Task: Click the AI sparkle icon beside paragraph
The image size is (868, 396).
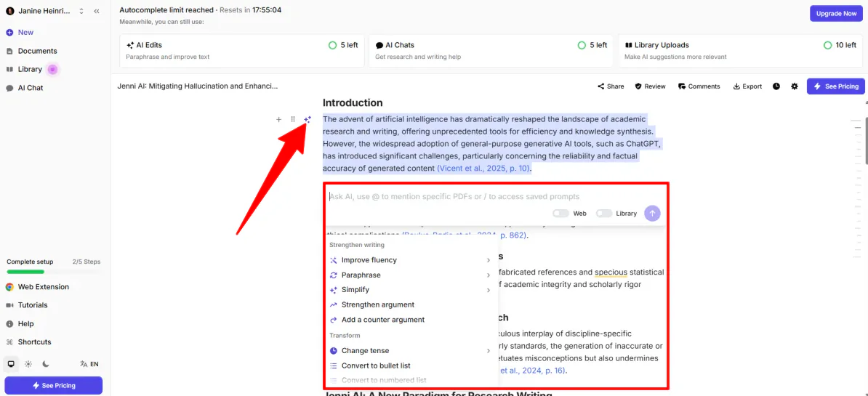Action: [x=308, y=119]
